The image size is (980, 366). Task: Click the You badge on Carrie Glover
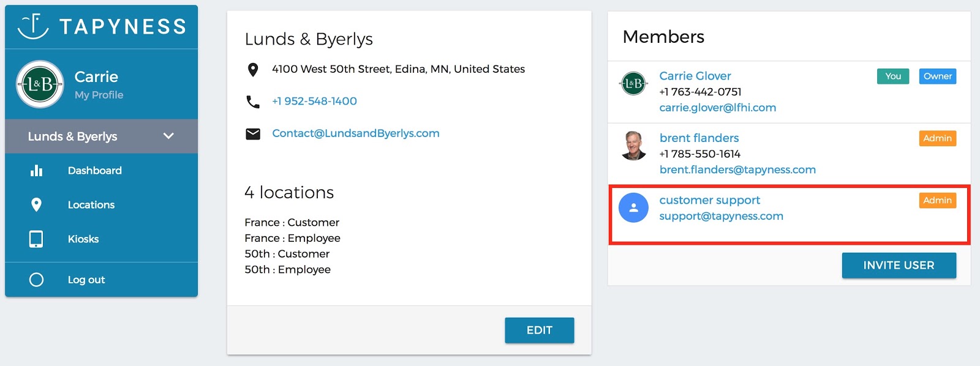coord(893,76)
